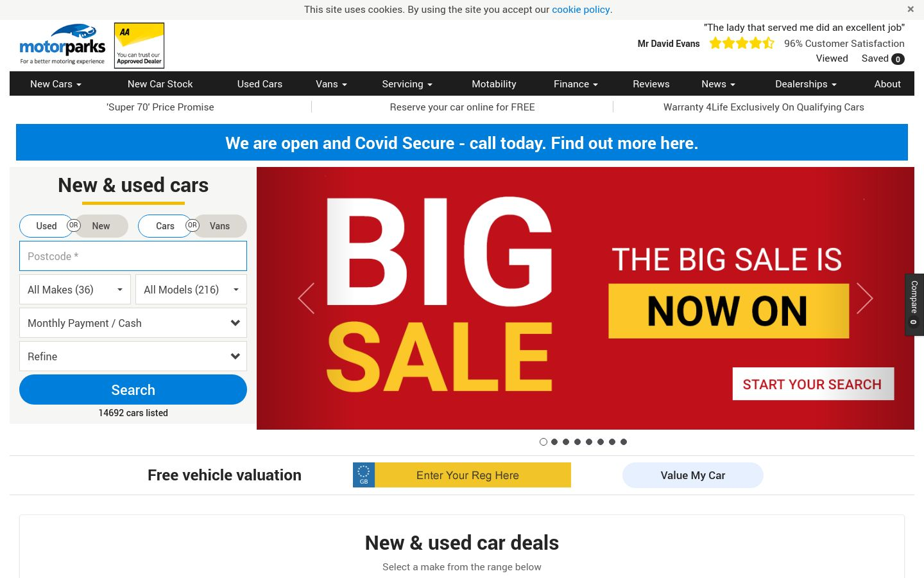
Task: Switch the search to New cars
Action: point(101,226)
